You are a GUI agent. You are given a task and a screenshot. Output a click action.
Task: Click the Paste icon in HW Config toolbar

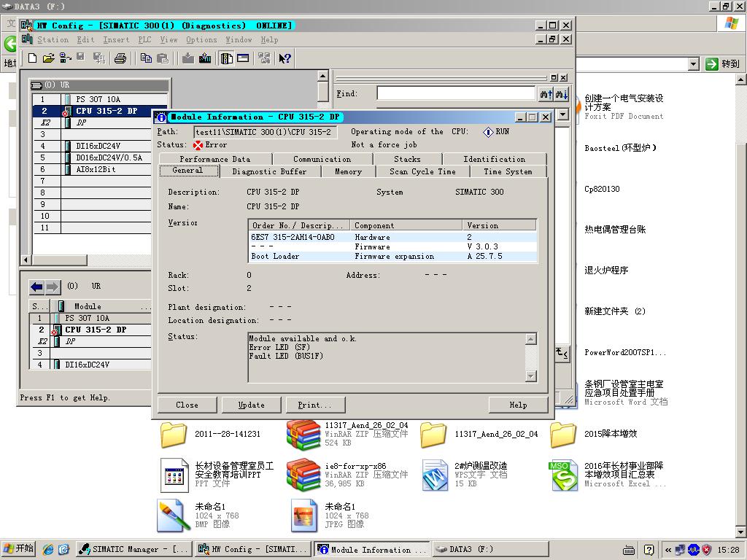coord(163,58)
